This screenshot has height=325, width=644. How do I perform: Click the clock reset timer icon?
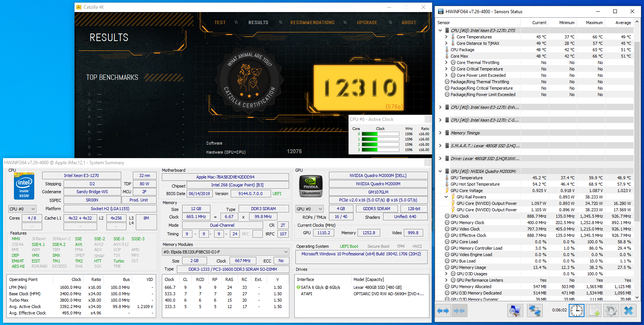click(576, 311)
